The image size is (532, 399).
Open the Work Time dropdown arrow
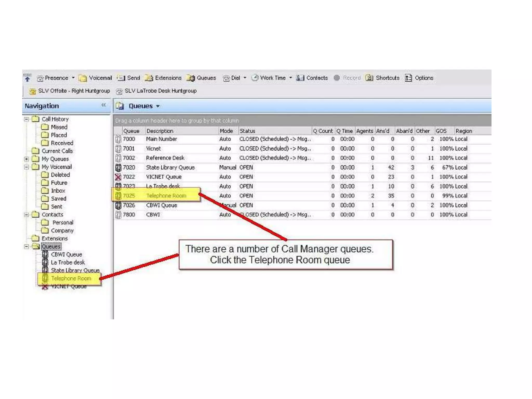291,78
